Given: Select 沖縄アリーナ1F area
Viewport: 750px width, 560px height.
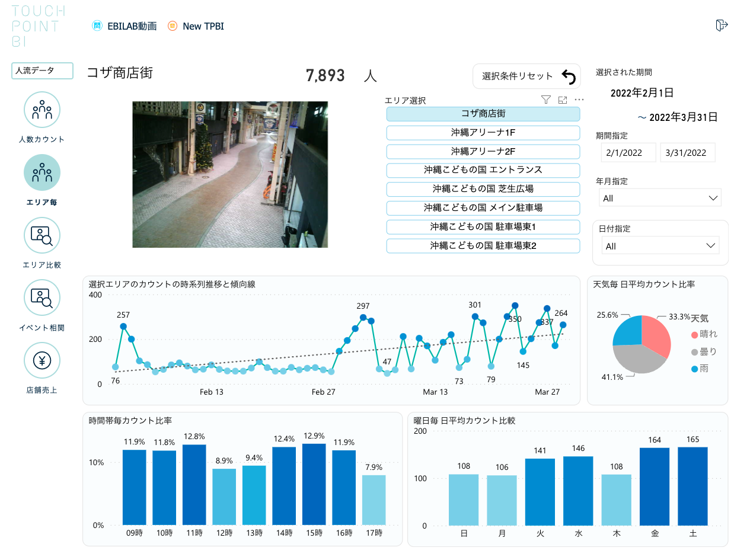Looking at the screenshot, I should 483,133.
